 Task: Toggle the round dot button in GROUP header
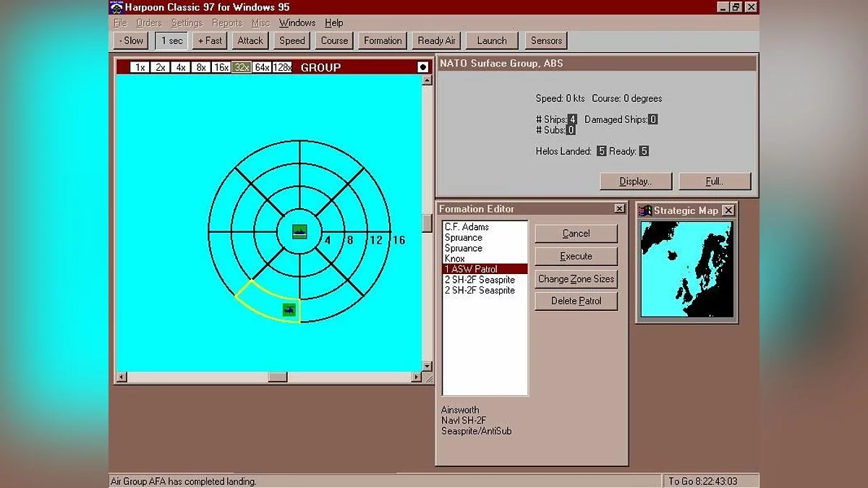(422, 67)
